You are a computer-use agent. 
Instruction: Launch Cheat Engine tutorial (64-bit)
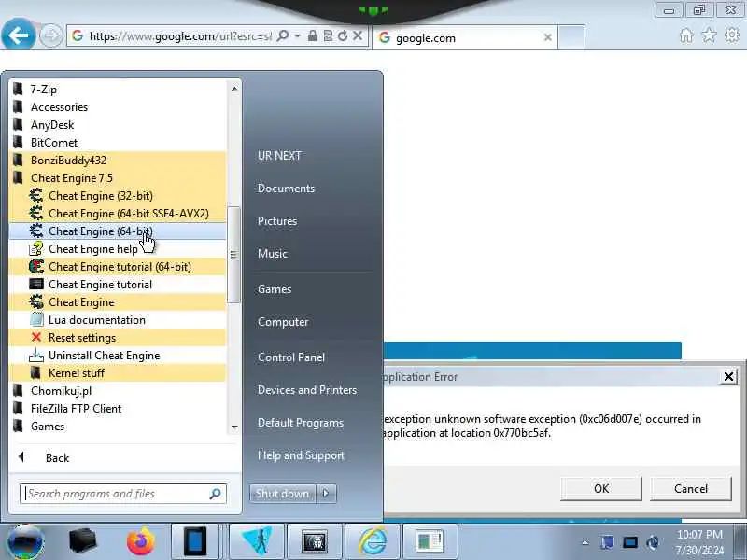click(x=118, y=267)
